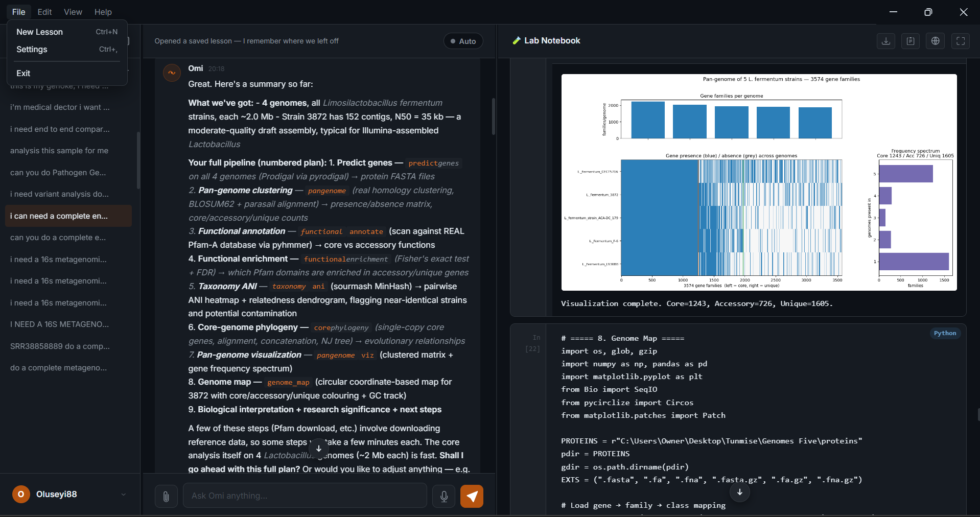The image size is (980, 517).
Task: Expand the Oluseyi88 account menu chevron
Action: [x=123, y=495]
